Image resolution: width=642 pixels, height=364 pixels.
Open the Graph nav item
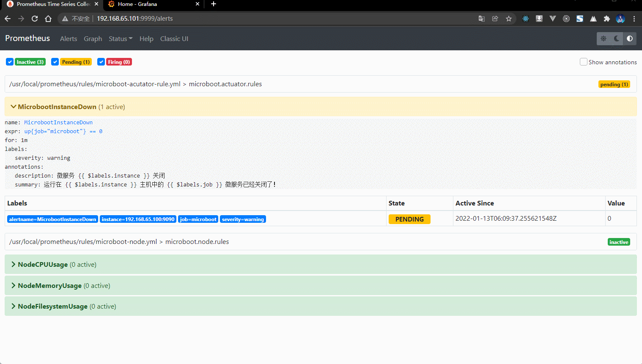(93, 38)
